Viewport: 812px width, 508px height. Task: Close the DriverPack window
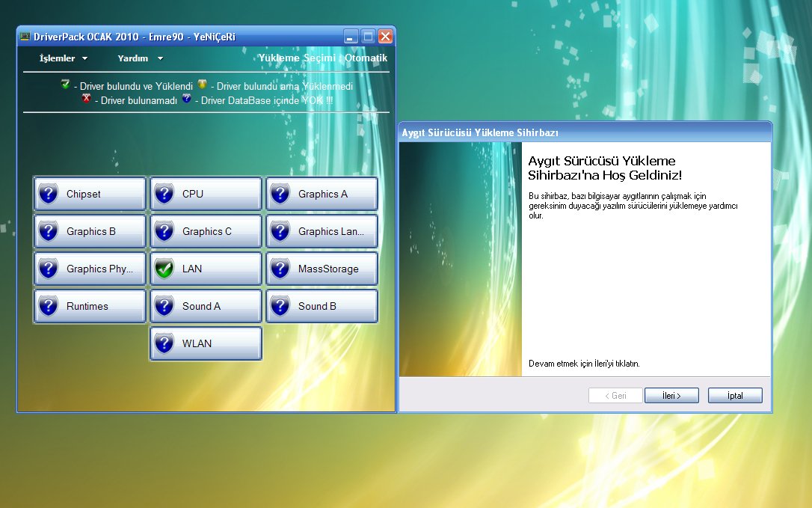coord(385,37)
